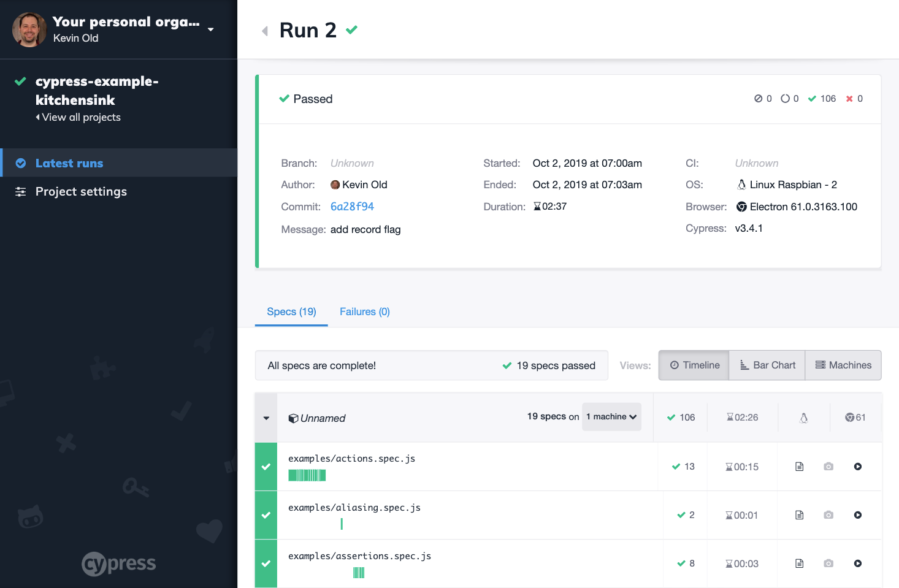This screenshot has width=899, height=588.
Task: Click the 02:26 group duration
Action: coord(742,418)
